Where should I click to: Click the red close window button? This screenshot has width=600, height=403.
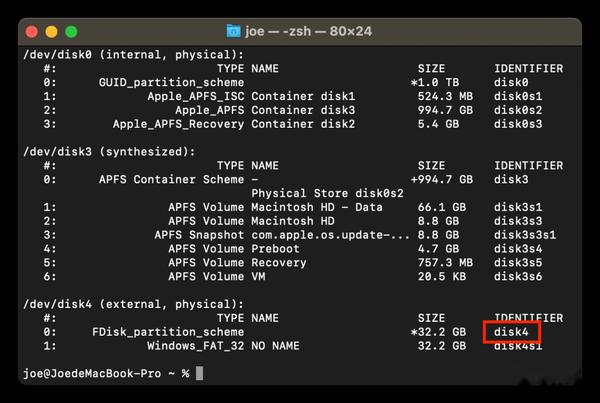(x=32, y=32)
